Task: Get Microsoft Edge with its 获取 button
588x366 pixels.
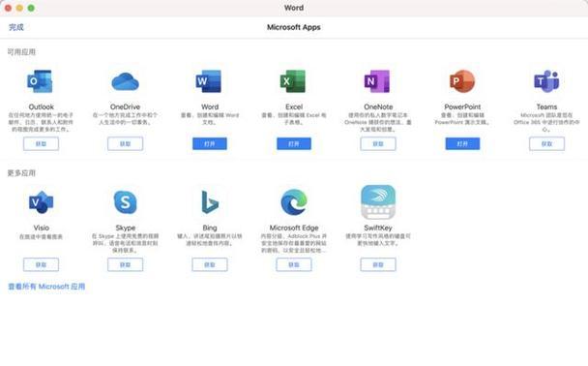Action: pos(294,264)
